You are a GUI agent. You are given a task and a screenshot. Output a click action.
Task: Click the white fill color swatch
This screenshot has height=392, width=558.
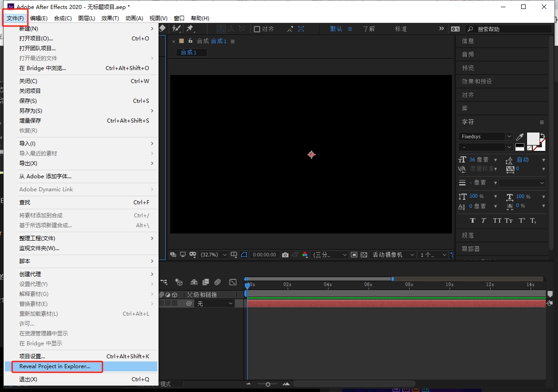[x=532, y=138]
